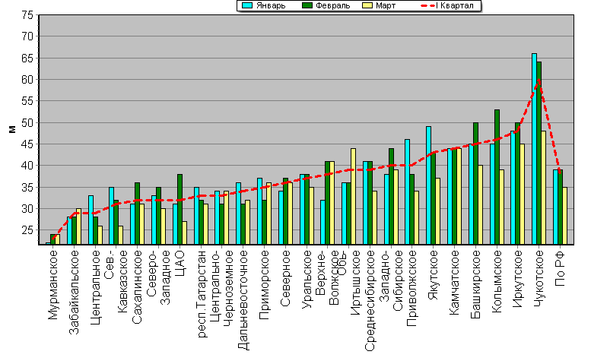Click the Камчатское axis label

[x=455, y=283]
